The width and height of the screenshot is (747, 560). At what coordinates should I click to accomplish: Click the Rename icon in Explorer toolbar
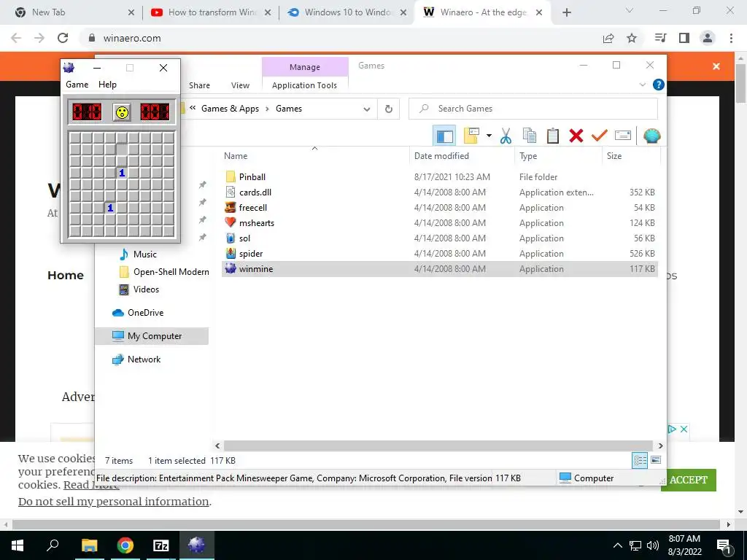tap(623, 136)
